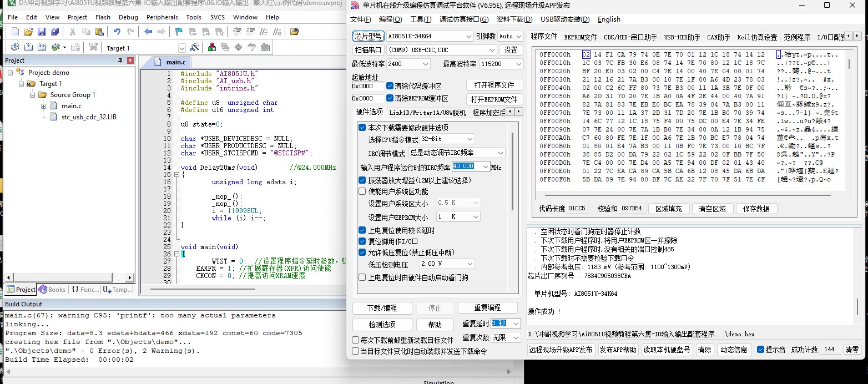Image resolution: width=868 pixels, height=384 pixels.
Task: Open the Target 1 dropdown in Keil
Action: [181, 48]
